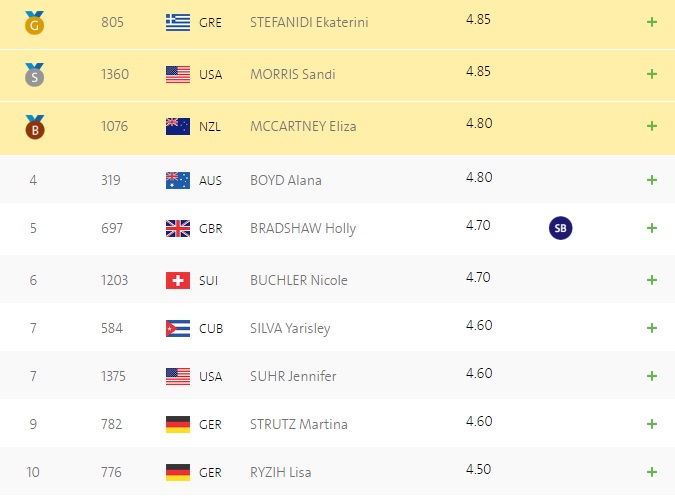Open STRUTZ Martina athlete name
Image resolution: width=675 pixels, height=496 pixels.
point(299,425)
